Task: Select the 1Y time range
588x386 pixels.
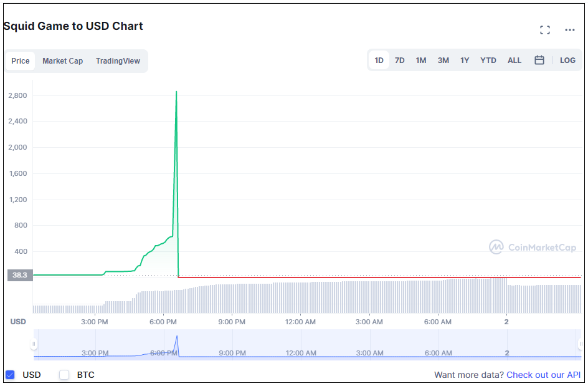Action: click(465, 60)
